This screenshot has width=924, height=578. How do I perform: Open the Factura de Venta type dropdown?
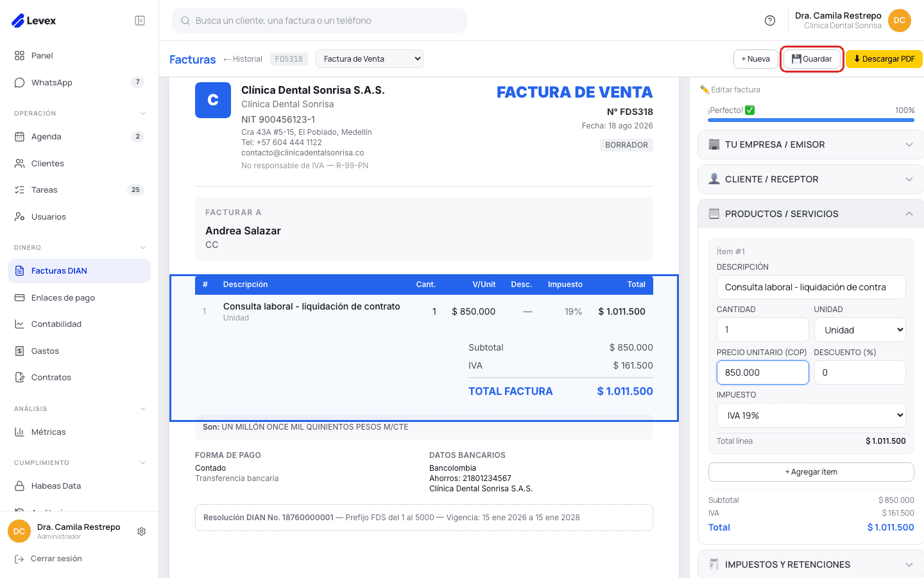coord(370,59)
